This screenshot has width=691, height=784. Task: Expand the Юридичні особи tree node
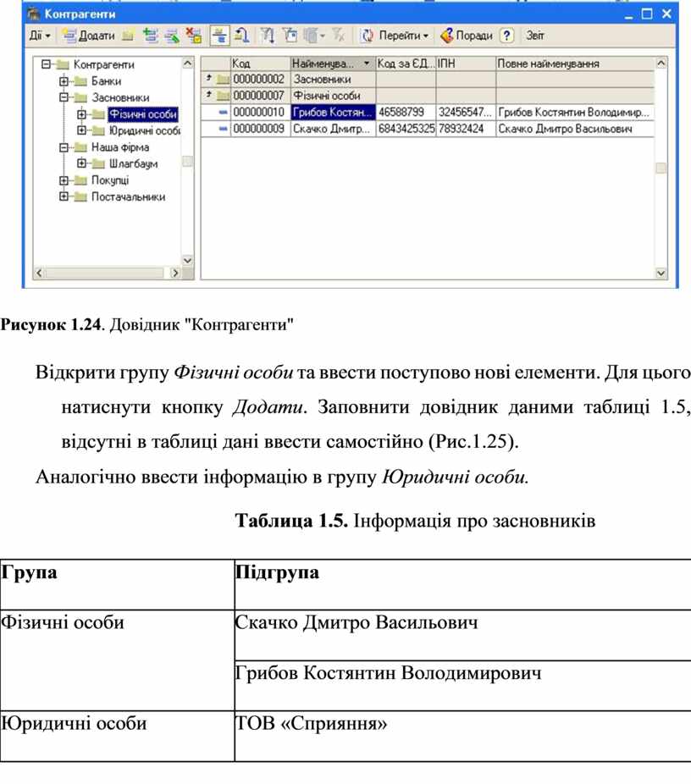81,130
